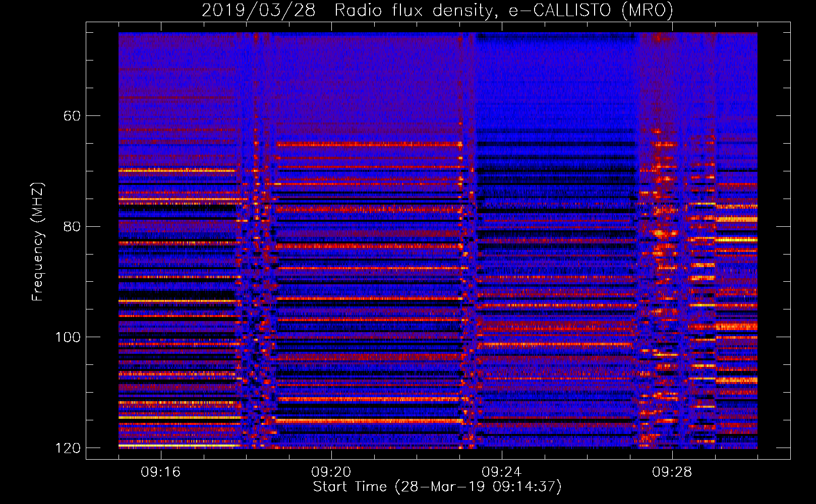
Task: Click the 120 frequency tick label
Action: coord(68,448)
